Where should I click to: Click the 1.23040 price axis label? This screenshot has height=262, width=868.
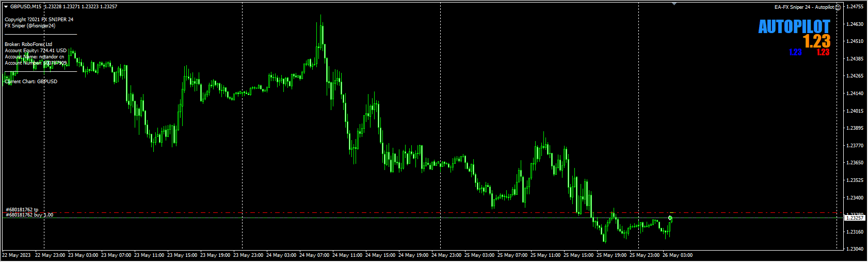(x=855, y=249)
